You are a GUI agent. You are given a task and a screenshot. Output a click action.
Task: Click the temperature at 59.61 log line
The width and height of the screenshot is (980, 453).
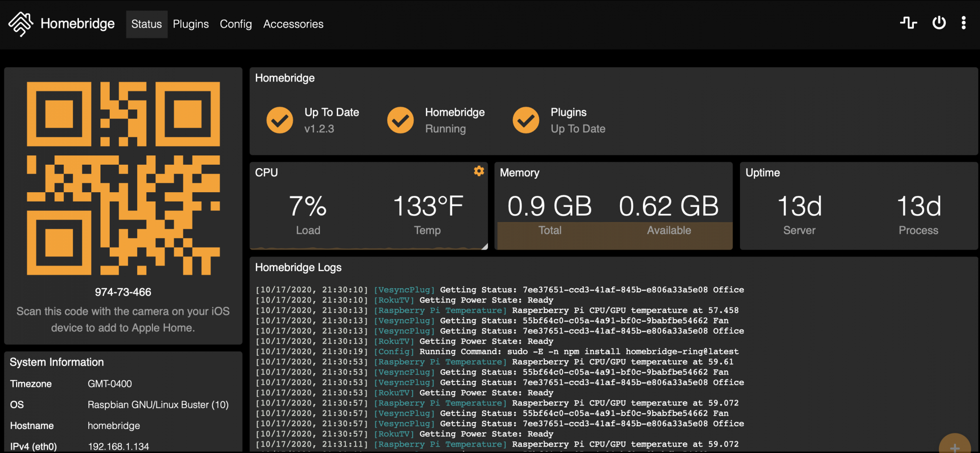point(494,362)
